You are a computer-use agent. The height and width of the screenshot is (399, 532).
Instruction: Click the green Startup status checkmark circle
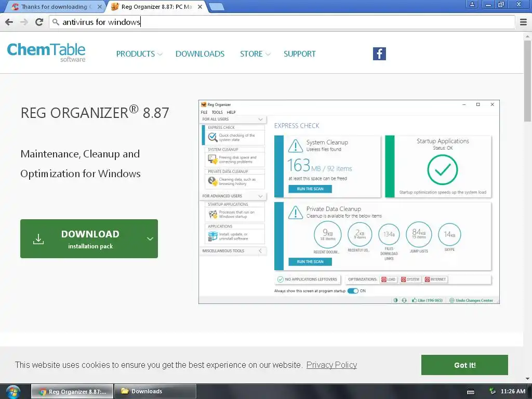(443, 170)
